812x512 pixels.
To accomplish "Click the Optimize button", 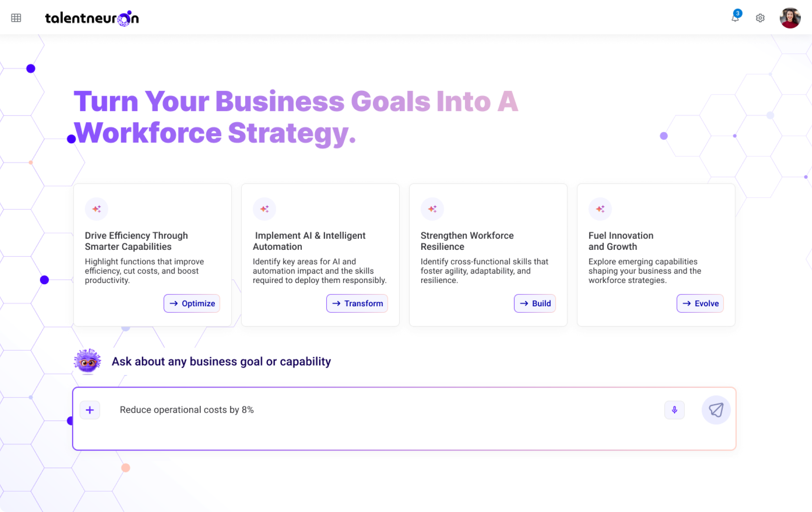I will [192, 303].
